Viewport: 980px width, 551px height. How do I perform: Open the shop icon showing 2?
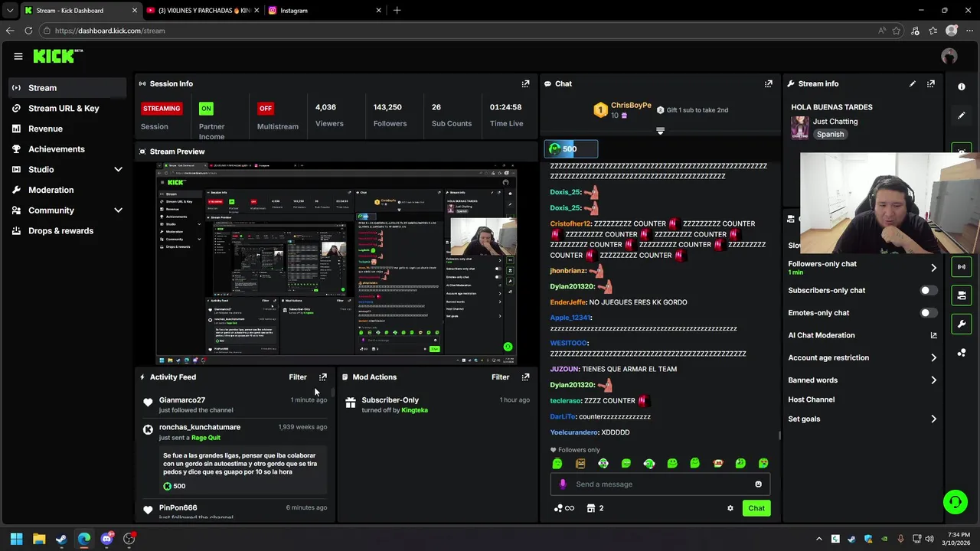[595, 508]
